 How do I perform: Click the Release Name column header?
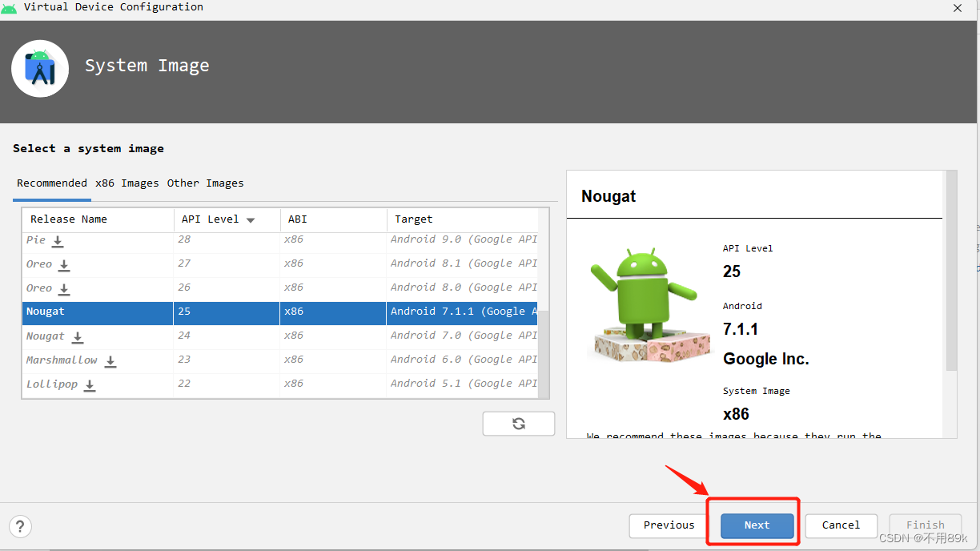98,219
